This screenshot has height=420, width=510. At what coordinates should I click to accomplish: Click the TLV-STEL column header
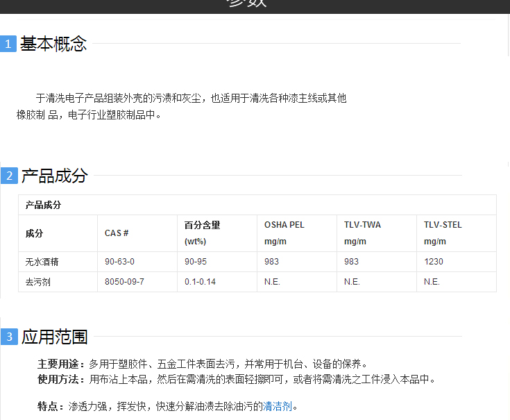pyautogui.click(x=457, y=233)
